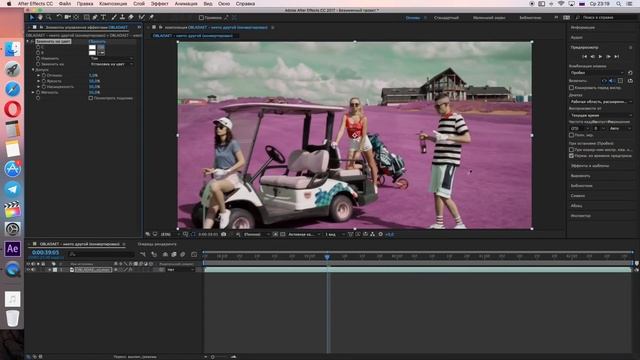Toggle 'Cache before playback' checkbox in Preview panel
Image resolution: width=640 pixels, height=360 pixels.
click(571, 87)
